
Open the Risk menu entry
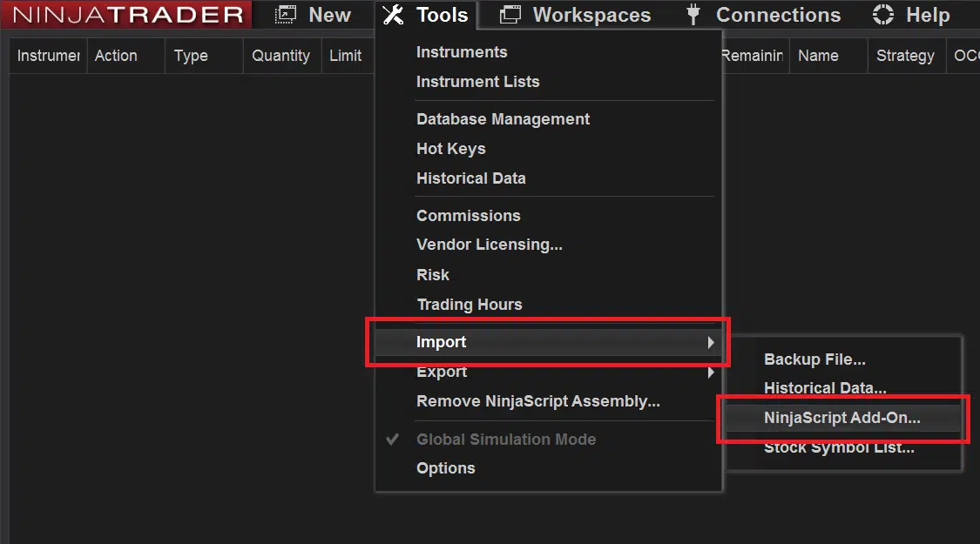(432, 275)
